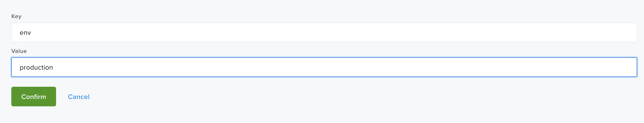The height and width of the screenshot is (123, 644).
Task: Focus the Key input field
Action: [324, 32]
